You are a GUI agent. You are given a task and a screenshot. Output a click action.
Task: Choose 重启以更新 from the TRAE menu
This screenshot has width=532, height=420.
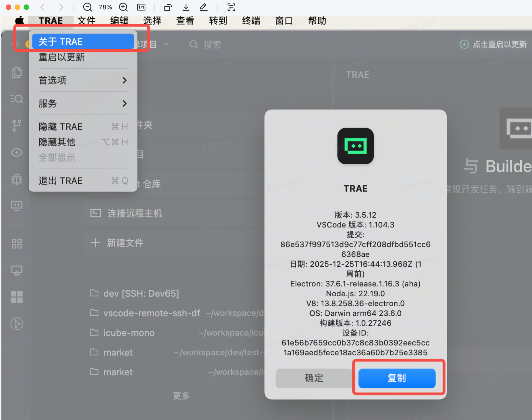pyautogui.click(x=83, y=57)
